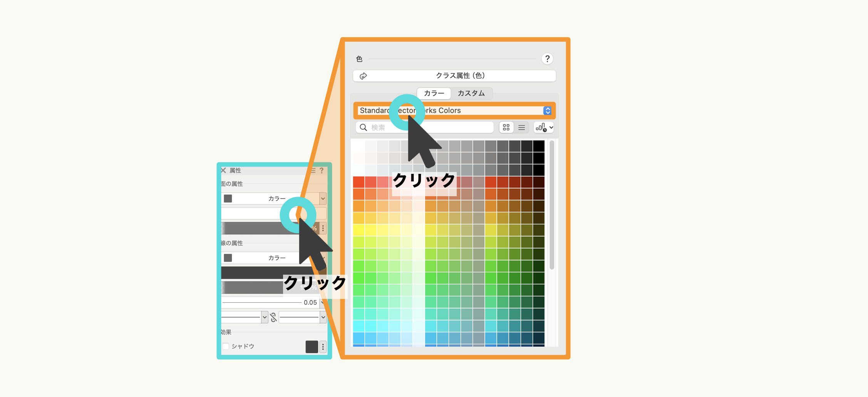Viewport: 868px width, 397px height.
Task: Close the 属性 attributes palette
Action: (x=223, y=170)
